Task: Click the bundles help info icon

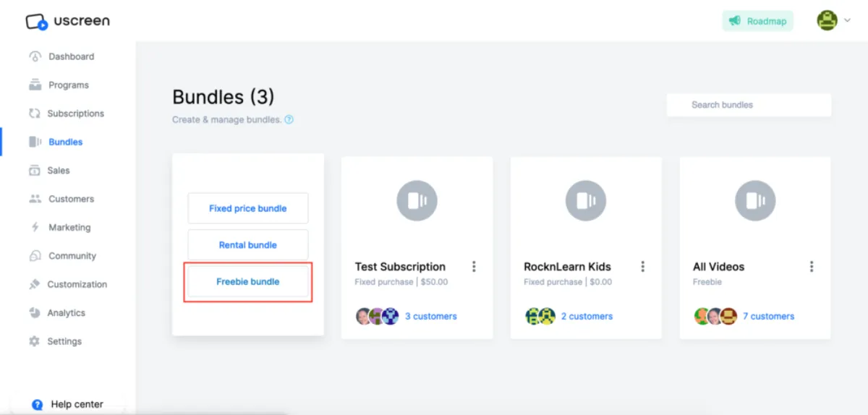Action: point(289,120)
